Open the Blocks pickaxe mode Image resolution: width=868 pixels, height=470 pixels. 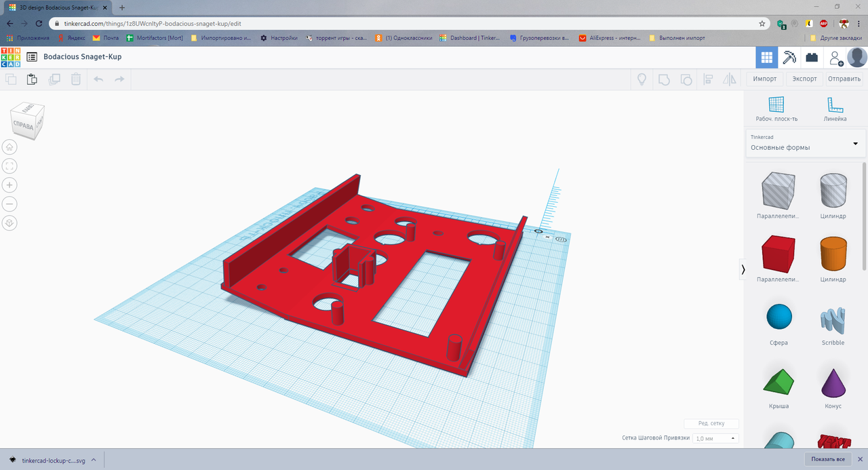789,58
